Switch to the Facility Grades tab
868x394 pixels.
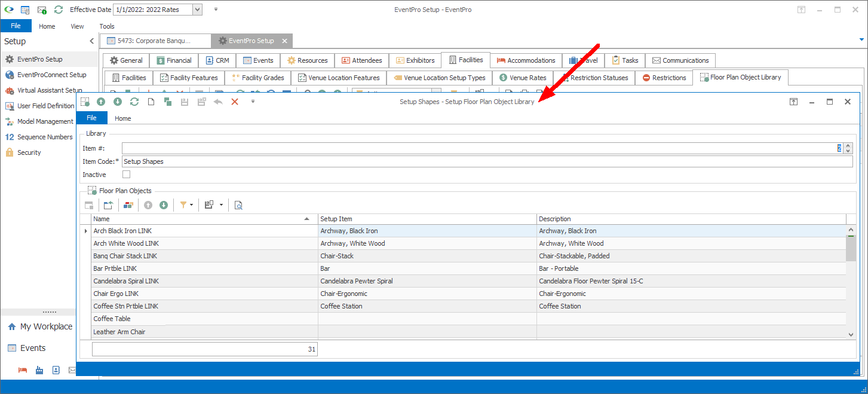point(258,78)
